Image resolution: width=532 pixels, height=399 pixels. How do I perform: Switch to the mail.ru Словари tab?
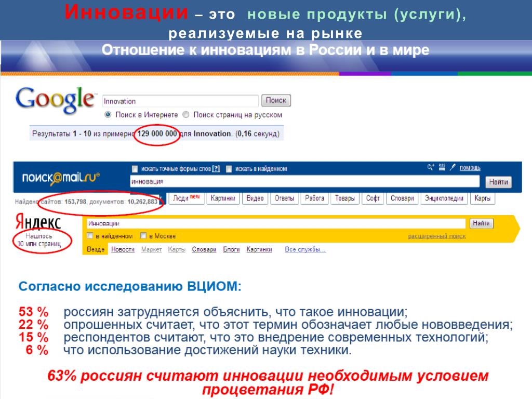(402, 198)
